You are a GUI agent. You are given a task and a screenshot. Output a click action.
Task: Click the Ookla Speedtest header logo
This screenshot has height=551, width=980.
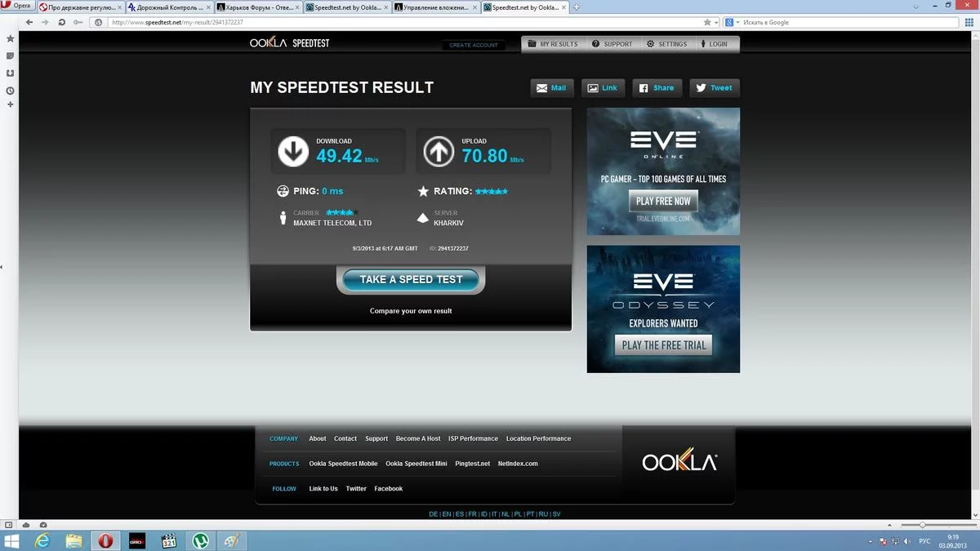point(289,42)
